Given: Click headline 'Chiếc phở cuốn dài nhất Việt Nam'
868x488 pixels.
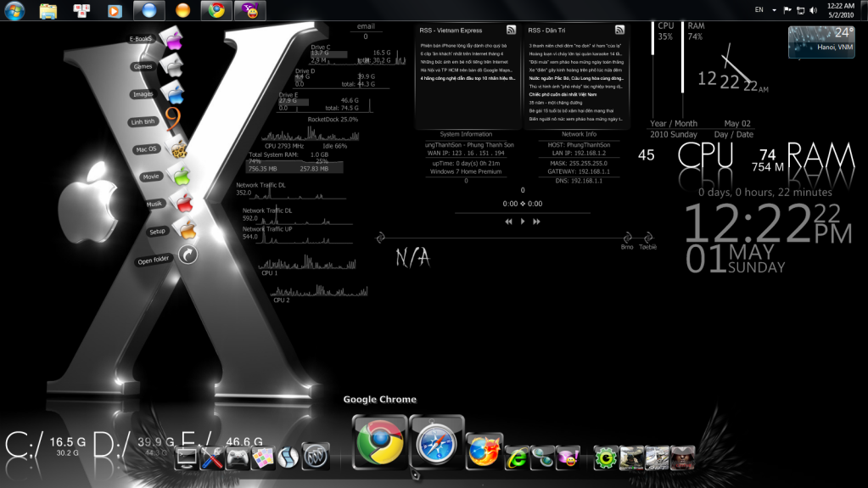Looking at the screenshot, I should [x=563, y=94].
